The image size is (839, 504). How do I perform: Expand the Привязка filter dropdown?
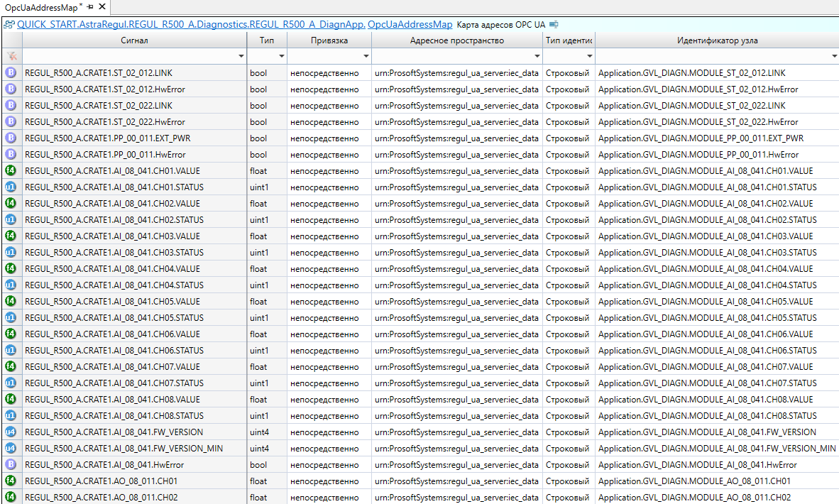365,56
